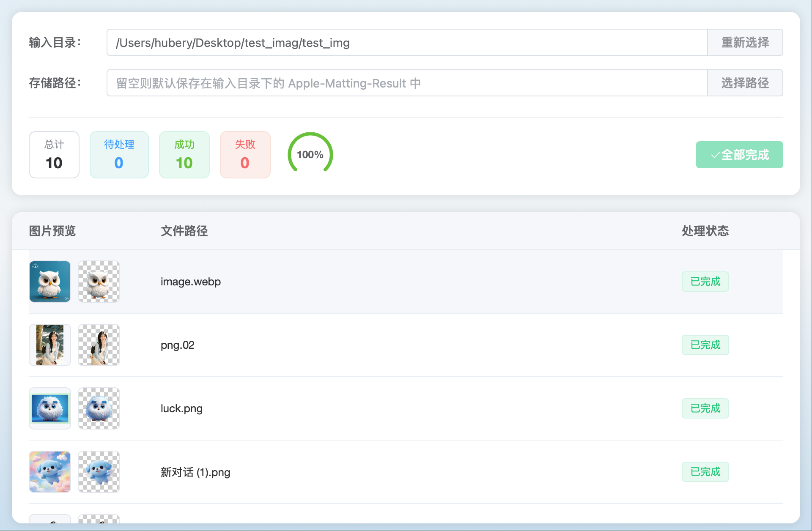This screenshot has height=531, width=812.
Task: Click the 已完成 status tag for luck.png
Action: coord(705,408)
